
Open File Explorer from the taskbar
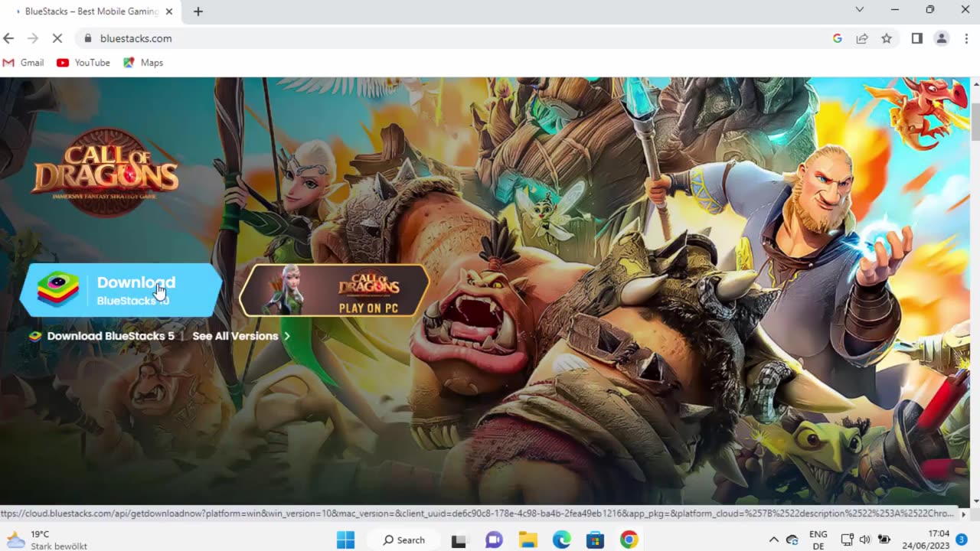pos(528,540)
